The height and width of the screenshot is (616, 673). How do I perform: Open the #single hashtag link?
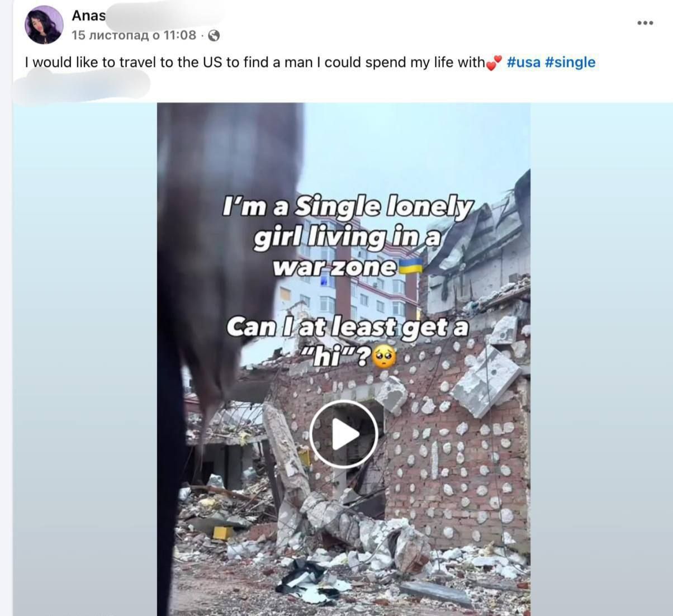pos(570,62)
